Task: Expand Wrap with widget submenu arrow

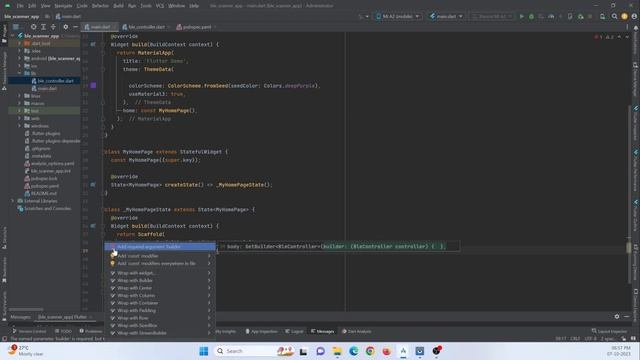Action: [209, 273]
